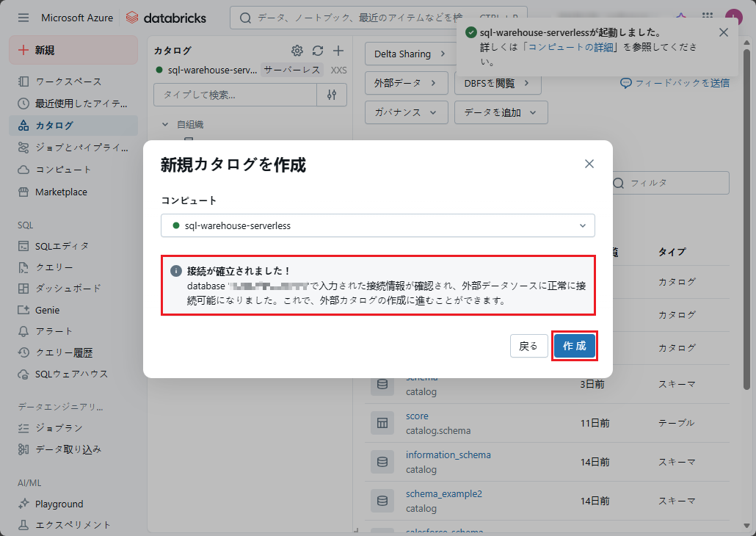The image size is (756, 536).
Task: Go to Marketplace in the sidebar
Action: click(61, 192)
